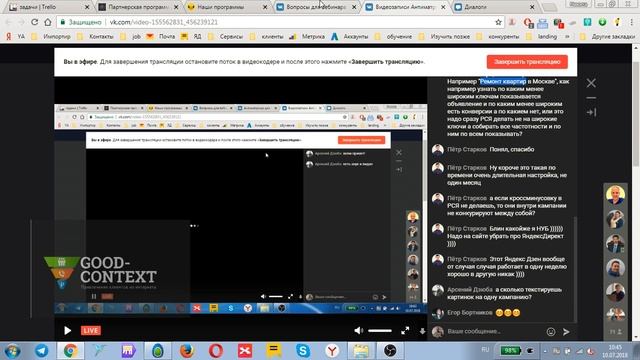Open Skype from the taskbar

pos(303,351)
